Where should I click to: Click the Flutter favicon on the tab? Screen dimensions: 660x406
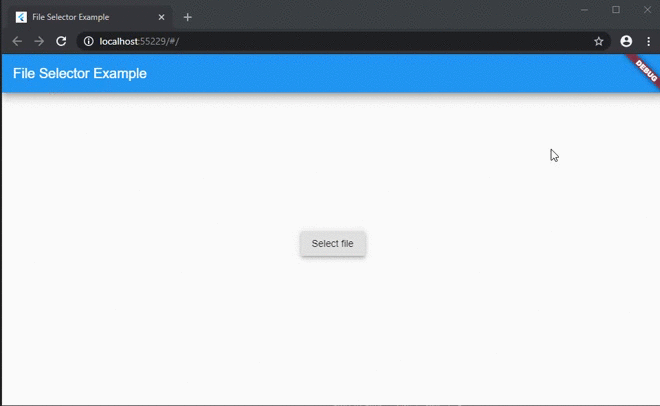point(21,17)
